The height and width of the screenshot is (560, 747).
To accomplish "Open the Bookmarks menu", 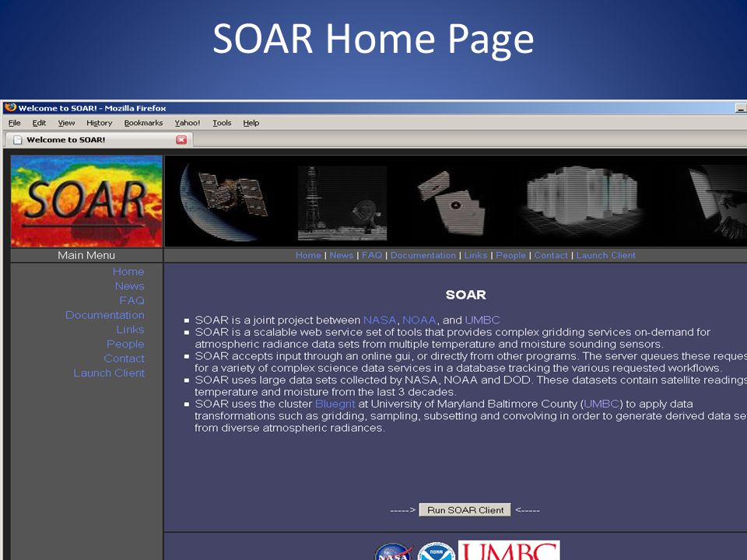I will (x=143, y=123).
